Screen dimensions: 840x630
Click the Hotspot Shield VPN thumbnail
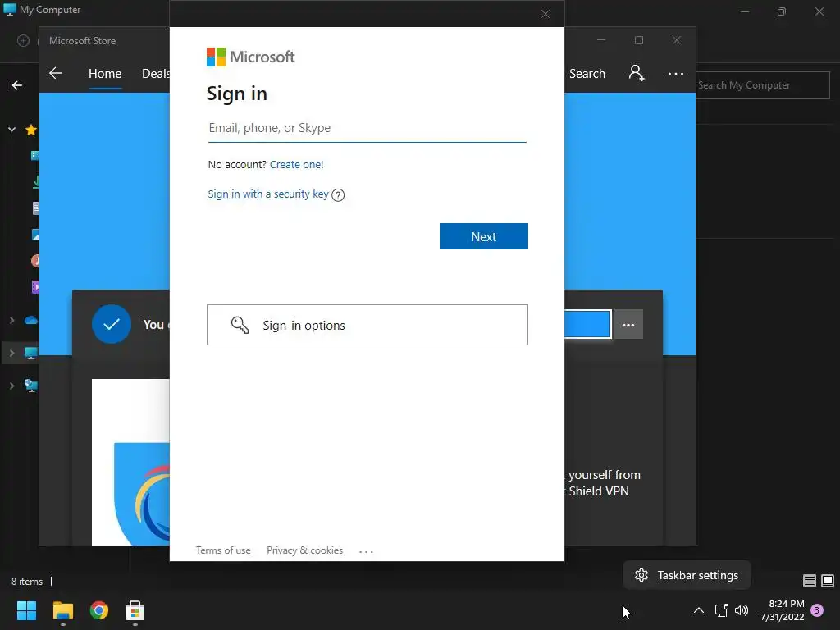click(130, 462)
